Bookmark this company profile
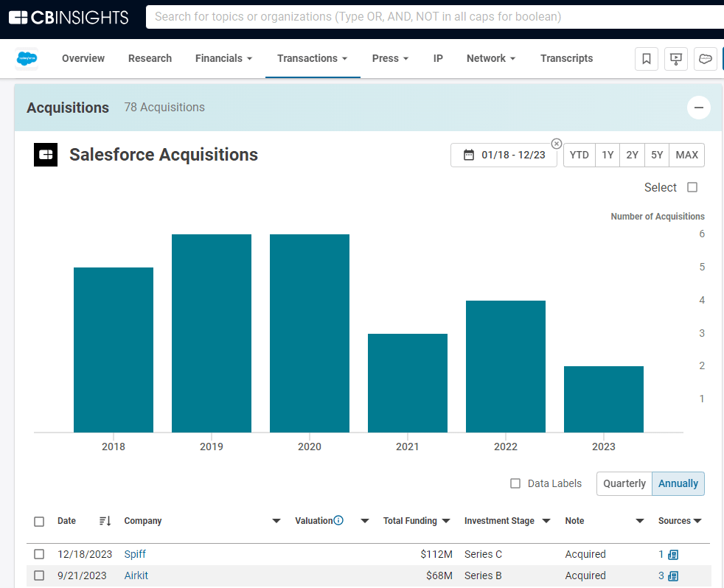The height and width of the screenshot is (588, 724). 647,59
